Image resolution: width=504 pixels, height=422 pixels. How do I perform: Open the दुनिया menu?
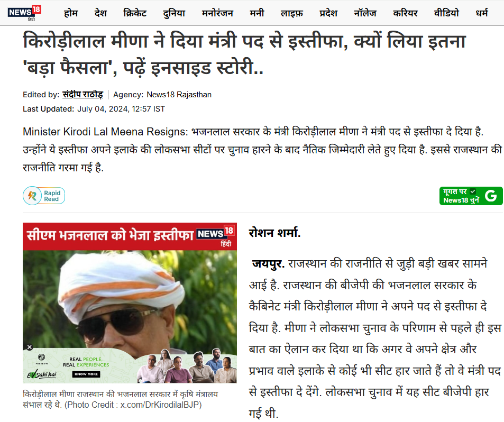(x=174, y=13)
